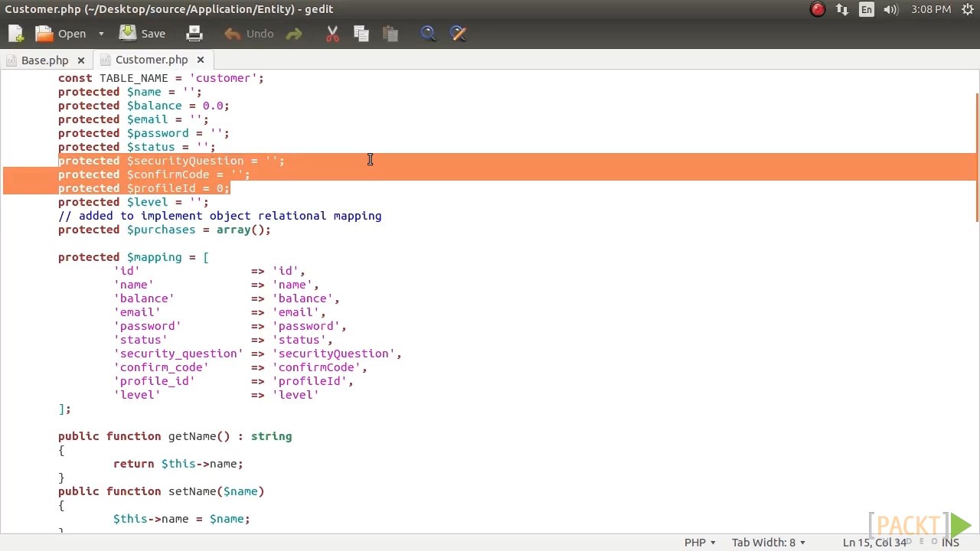
Task: Paste from clipboard icon
Action: [390, 34]
